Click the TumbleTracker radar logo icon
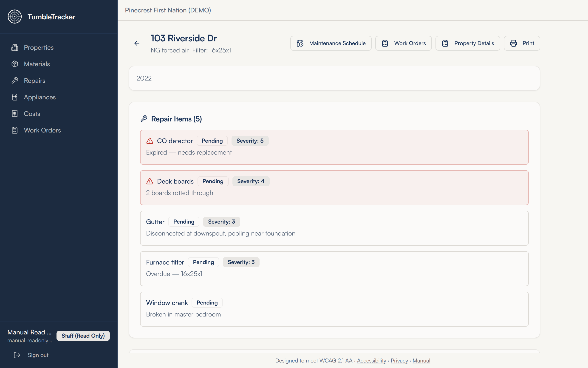 (14, 17)
